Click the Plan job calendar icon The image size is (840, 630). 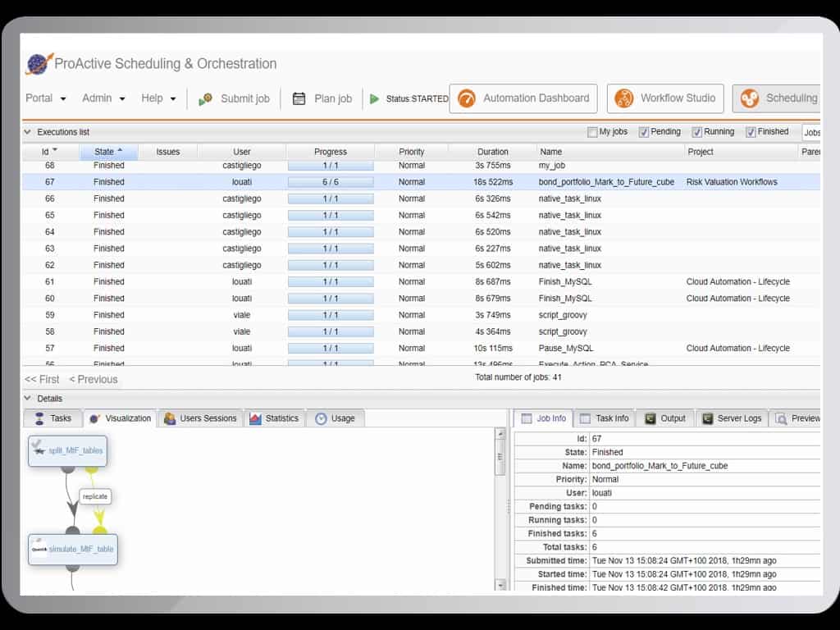click(299, 98)
